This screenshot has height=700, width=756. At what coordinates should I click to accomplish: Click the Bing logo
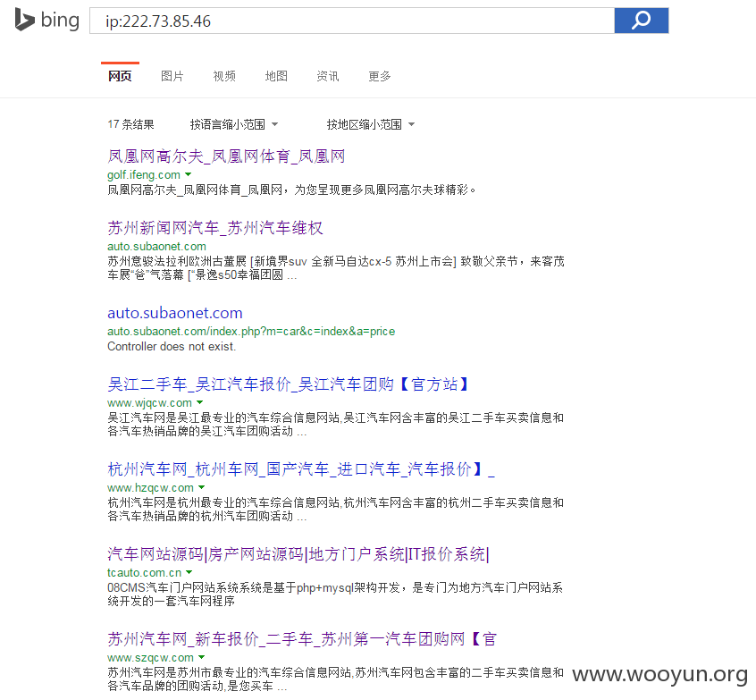[x=46, y=20]
